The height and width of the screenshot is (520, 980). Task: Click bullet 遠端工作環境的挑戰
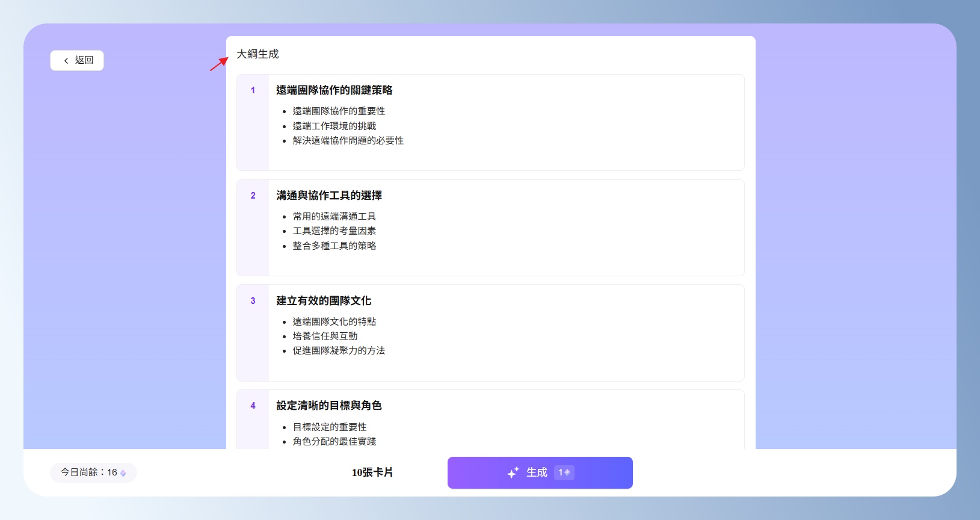point(334,126)
